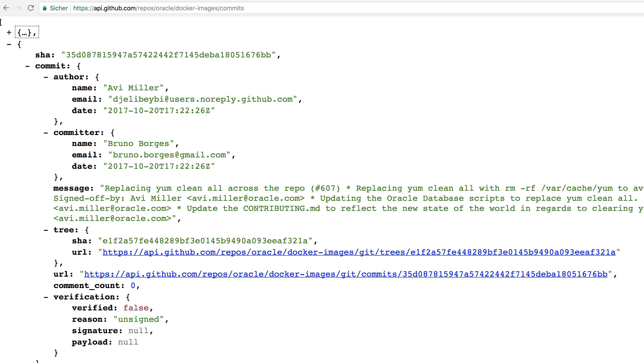
Task: Click the author email value
Action: point(203,100)
